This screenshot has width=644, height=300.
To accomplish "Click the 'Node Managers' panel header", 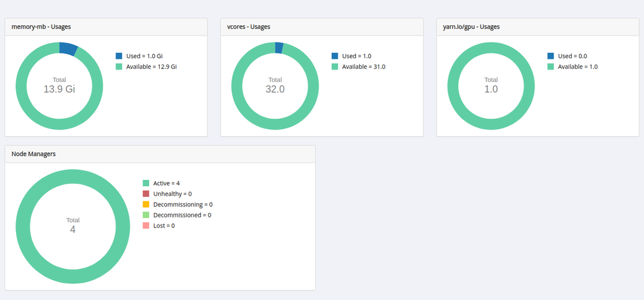I will (160, 154).
